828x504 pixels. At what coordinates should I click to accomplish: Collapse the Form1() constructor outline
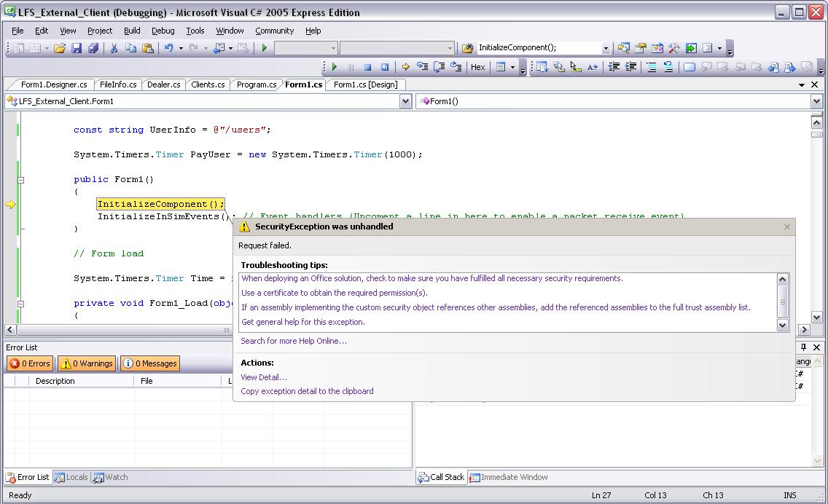click(20, 180)
